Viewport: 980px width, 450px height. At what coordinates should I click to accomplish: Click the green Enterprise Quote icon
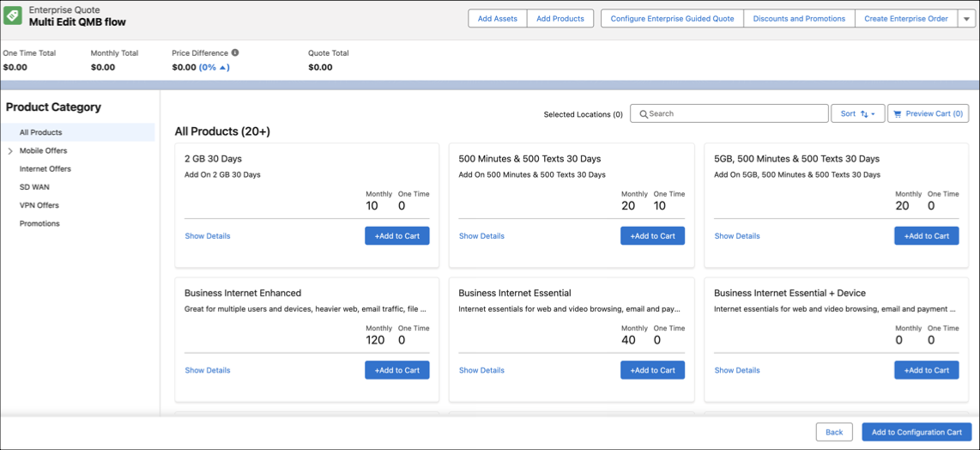pyautogui.click(x=14, y=15)
